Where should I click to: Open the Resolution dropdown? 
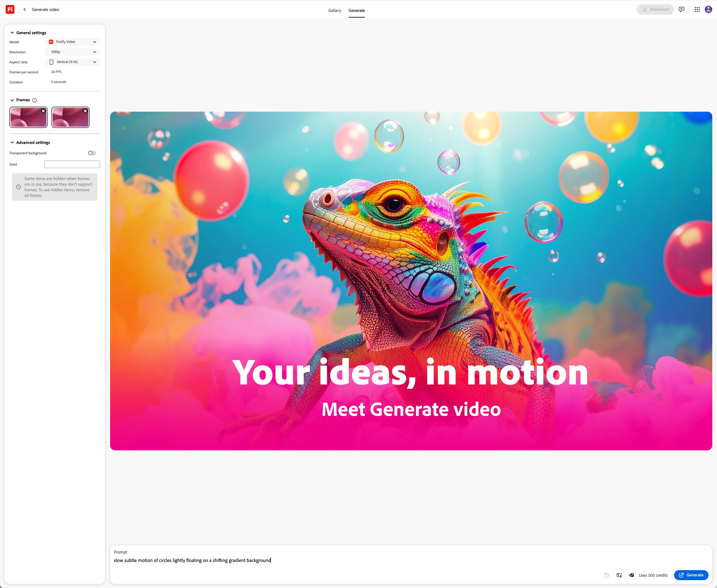72,52
